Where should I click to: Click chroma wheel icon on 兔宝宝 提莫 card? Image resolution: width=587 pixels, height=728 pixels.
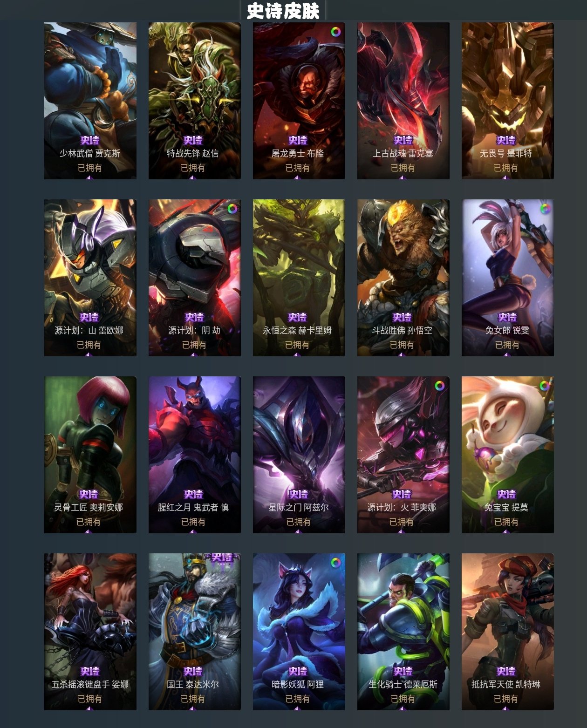[x=545, y=386]
